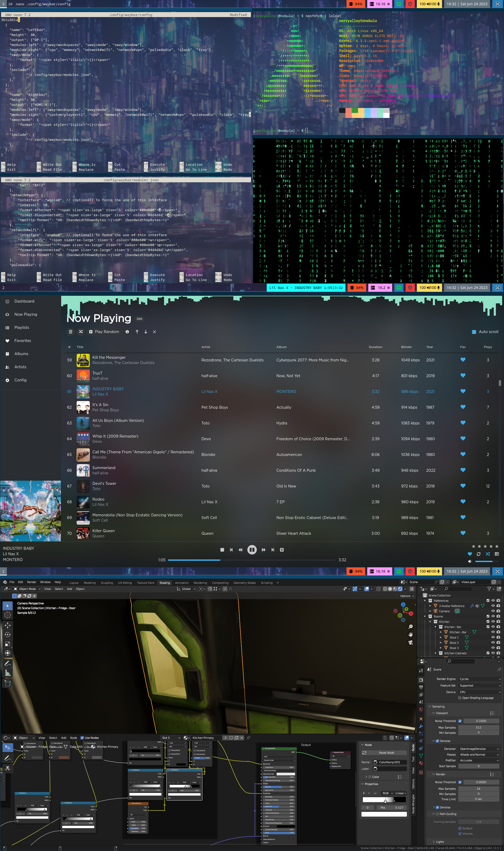Click the MONTERO album link in row 61
504x851 pixels.
[286, 391]
